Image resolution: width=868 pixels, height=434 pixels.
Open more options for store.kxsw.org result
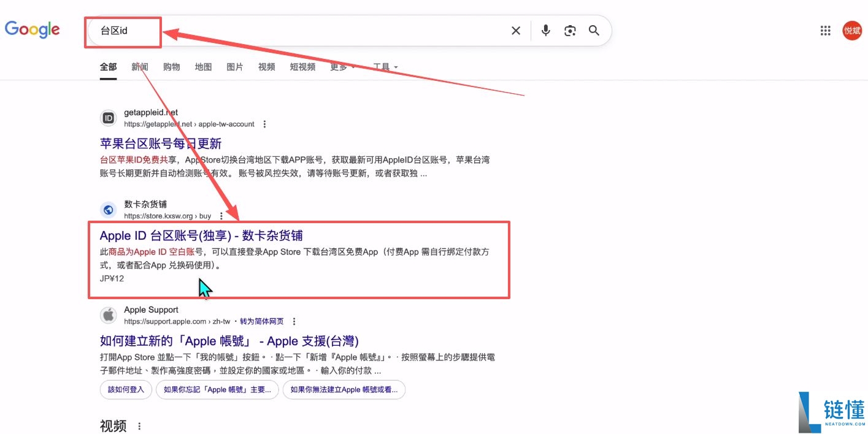[x=221, y=216]
